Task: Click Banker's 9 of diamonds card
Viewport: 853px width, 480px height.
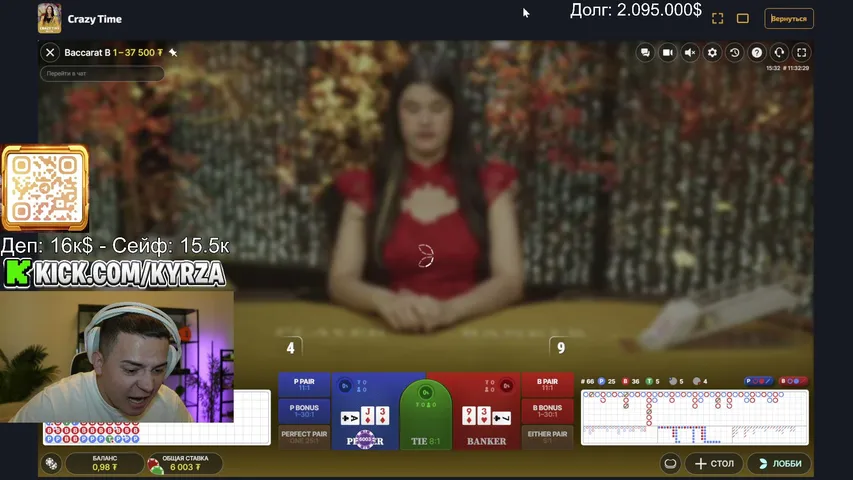Action: pos(469,416)
